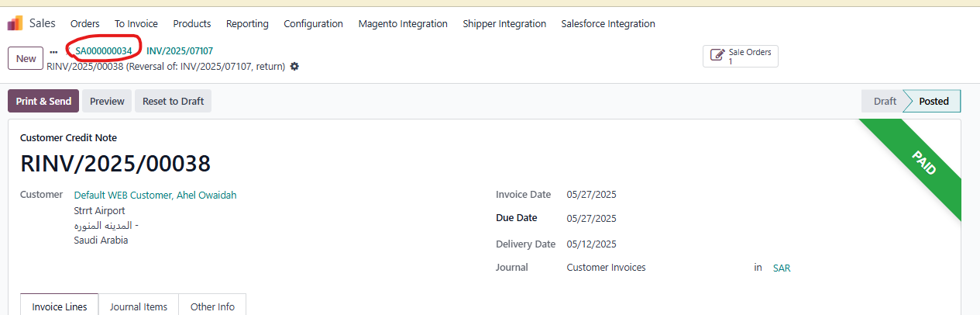This screenshot has width=980, height=315.
Task: Open the Orders dropdown menu
Action: (84, 24)
